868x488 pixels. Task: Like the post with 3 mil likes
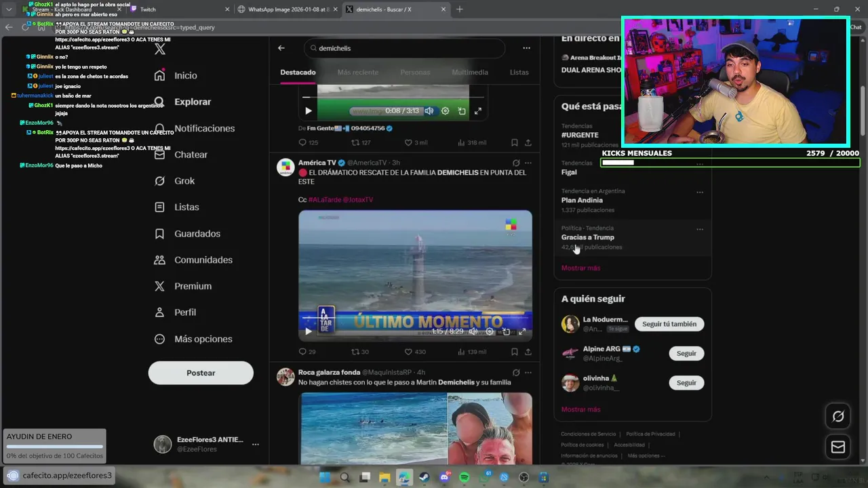tap(416, 143)
